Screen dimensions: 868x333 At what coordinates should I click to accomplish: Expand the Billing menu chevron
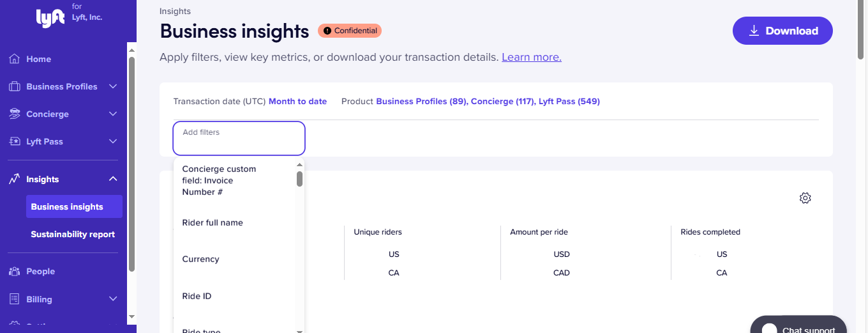(113, 299)
